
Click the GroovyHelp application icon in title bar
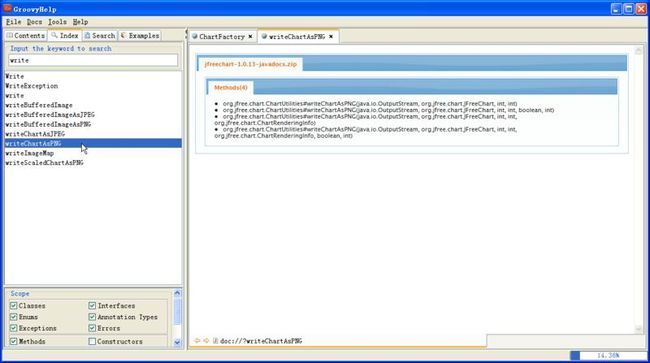pos(7,8)
